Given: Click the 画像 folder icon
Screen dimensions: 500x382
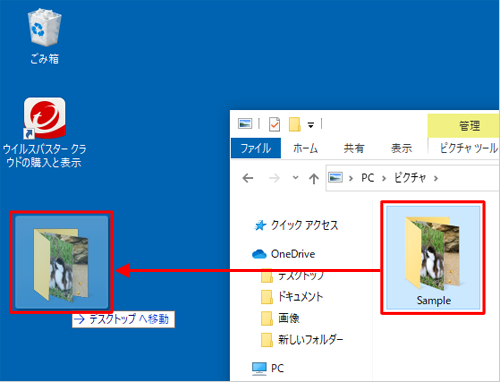Looking at the screenshot, I should coord(267,318).
